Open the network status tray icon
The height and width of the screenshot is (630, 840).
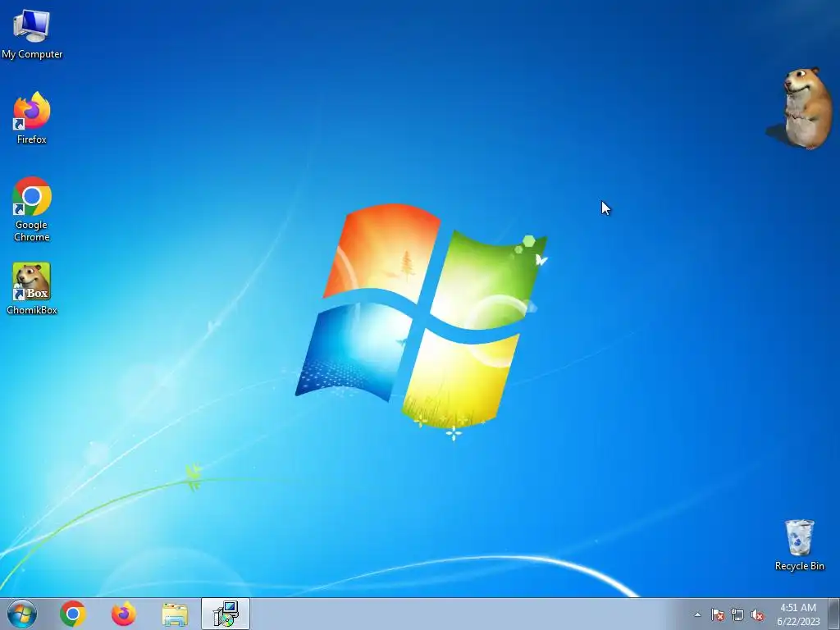coord(737,614)
